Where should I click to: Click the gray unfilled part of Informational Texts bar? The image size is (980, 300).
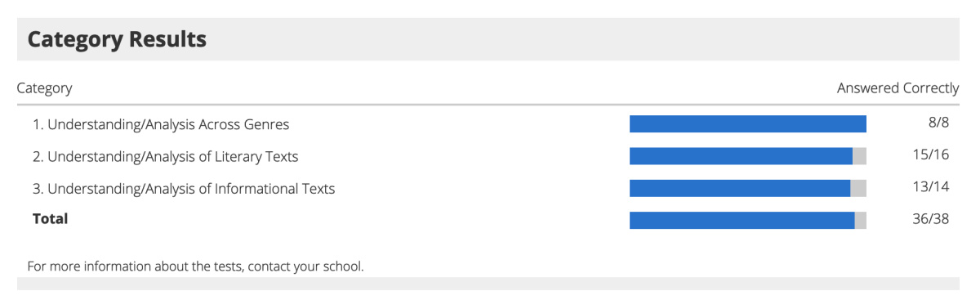click(858, 188)
